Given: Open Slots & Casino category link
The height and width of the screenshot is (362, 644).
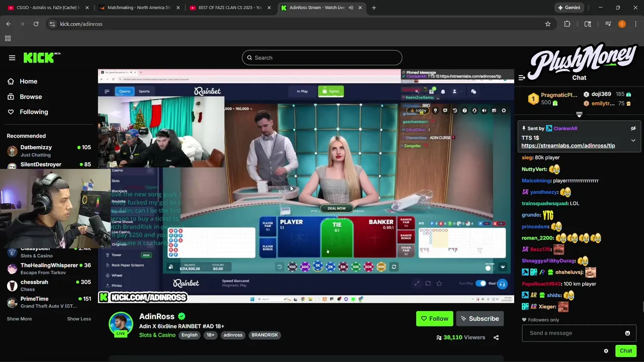Looking at the screenshot, I should tap(157, 335).
